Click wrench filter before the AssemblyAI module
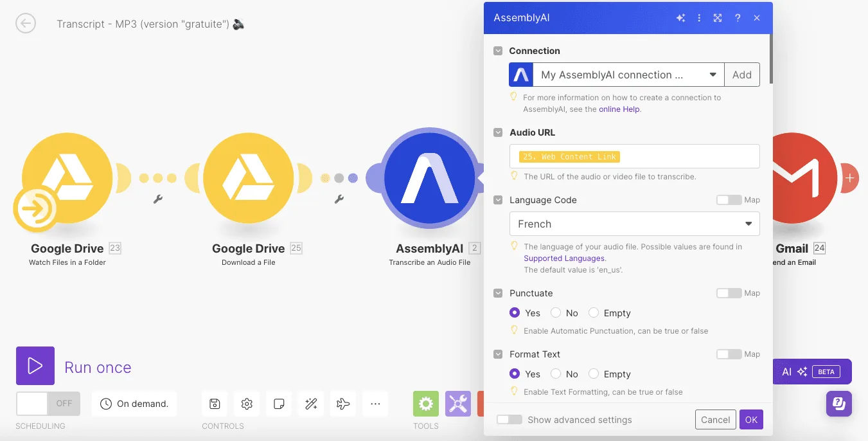Screen dimensions: 868x441 [339, 199]
